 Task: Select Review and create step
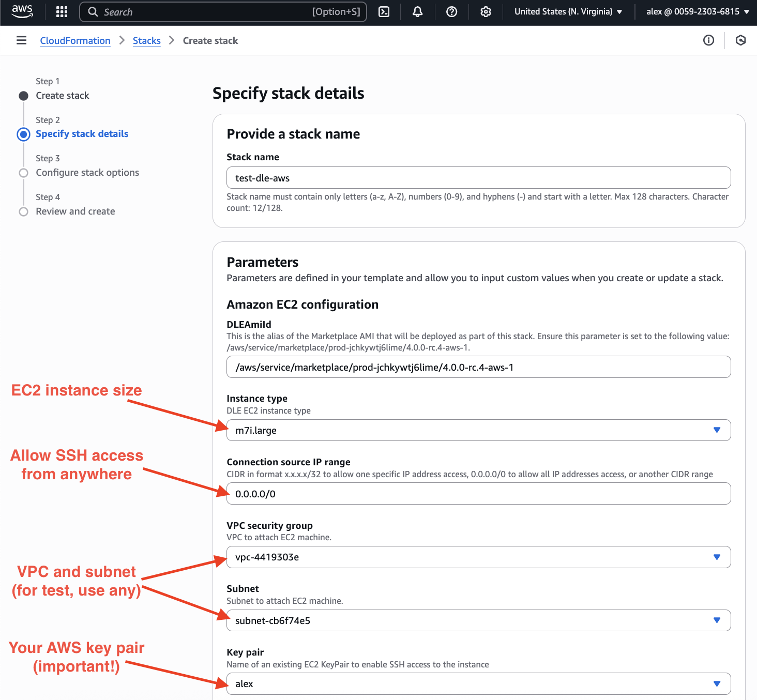click(75, 211)
